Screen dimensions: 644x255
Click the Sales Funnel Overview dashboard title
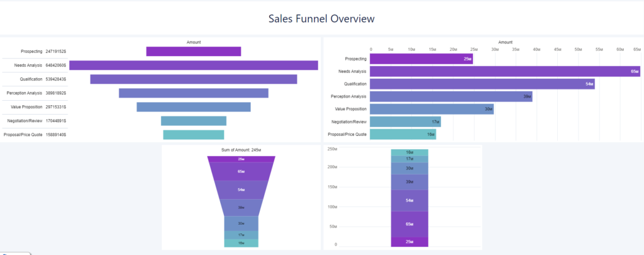[321, 19]
